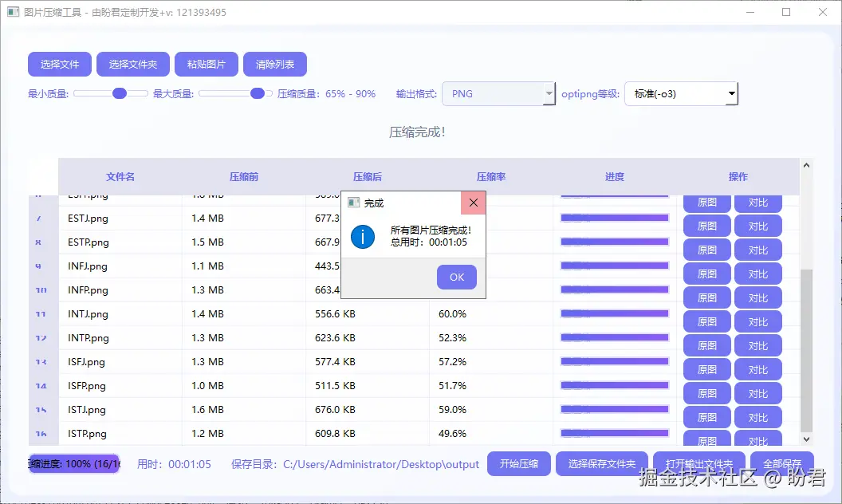Minimize the application window
842x504 pixels.
tap(750, 12)
